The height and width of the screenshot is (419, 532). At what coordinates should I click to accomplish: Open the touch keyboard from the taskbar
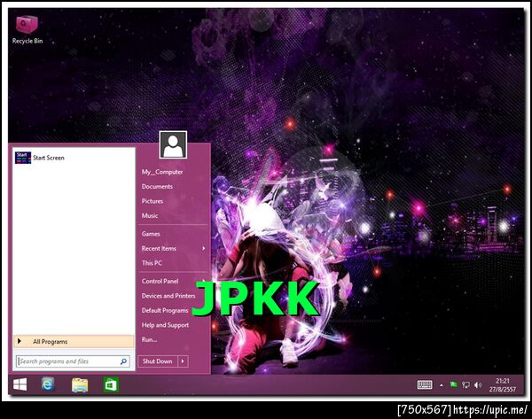click(x=425, y=384)
